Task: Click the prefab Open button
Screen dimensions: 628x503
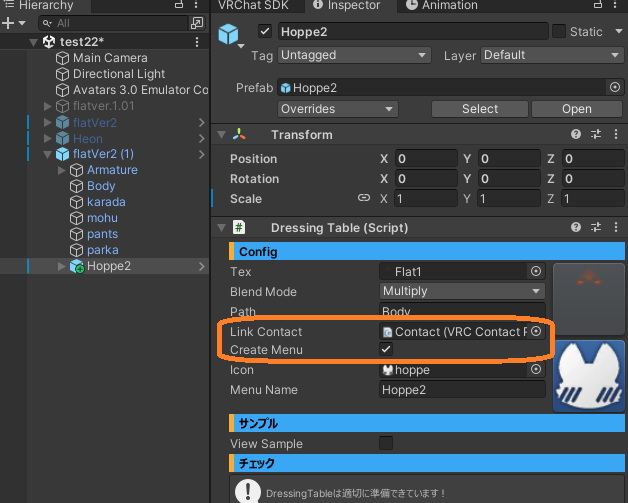Action: 577,109
